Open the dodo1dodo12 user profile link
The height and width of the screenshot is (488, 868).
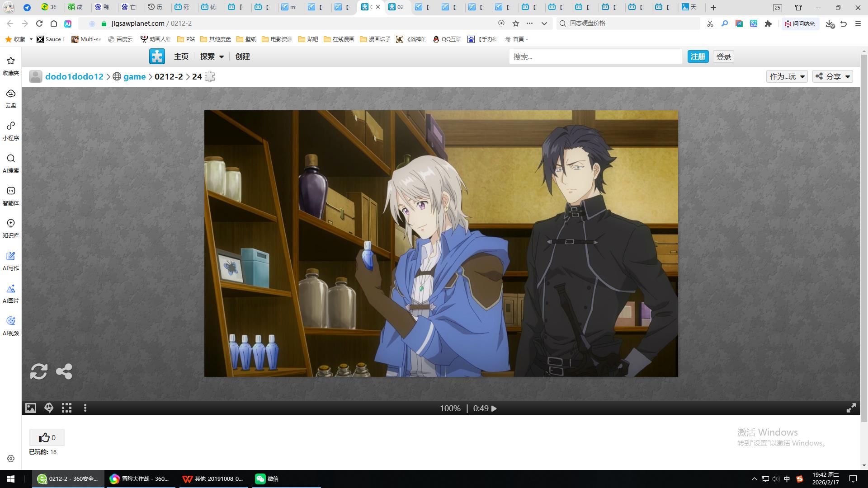pyautogui.click(x=74, y=76)
